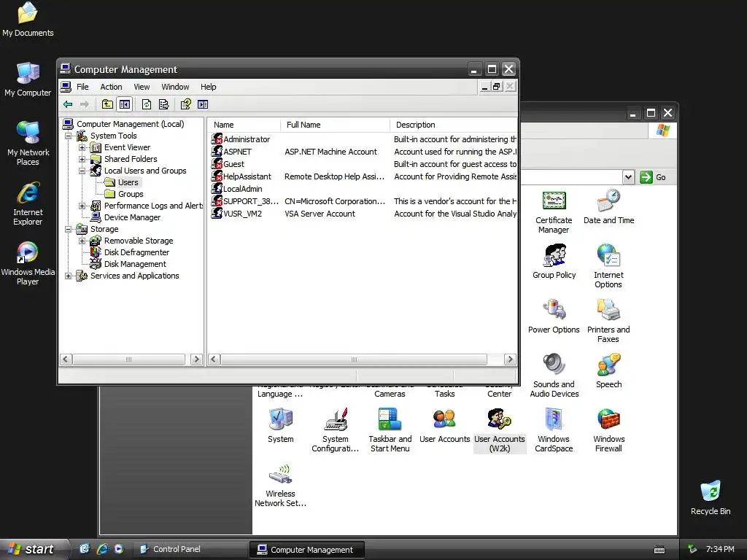Open Printers and Faxes in Control Panel
The height and width of the screenshot is (560, 747).
[x=608, y=321]
